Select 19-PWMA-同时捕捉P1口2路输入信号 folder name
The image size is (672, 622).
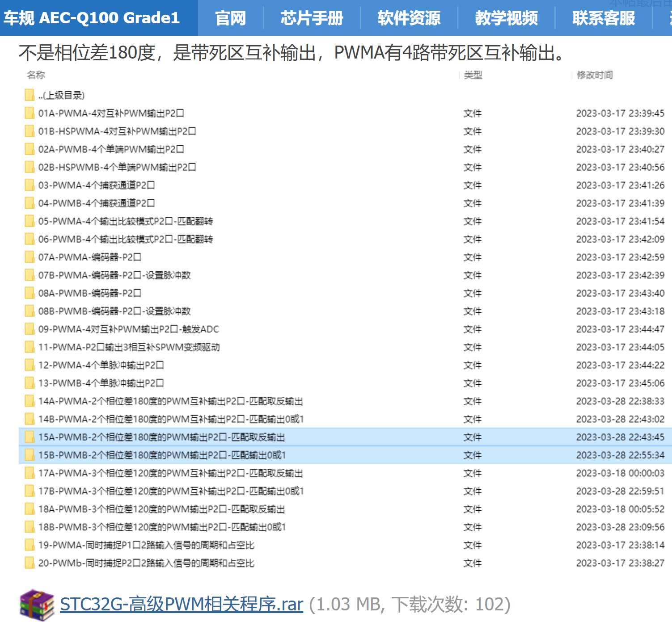coord(146,545)
